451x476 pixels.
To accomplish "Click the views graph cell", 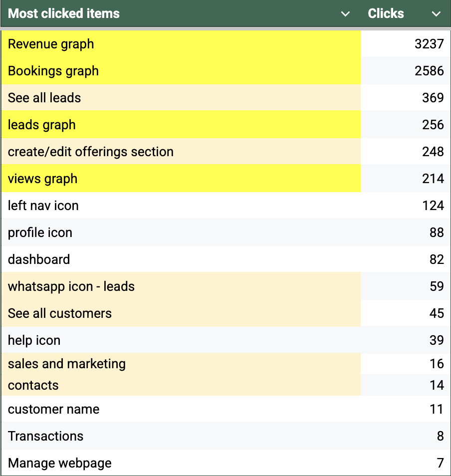I will point(43,179).
